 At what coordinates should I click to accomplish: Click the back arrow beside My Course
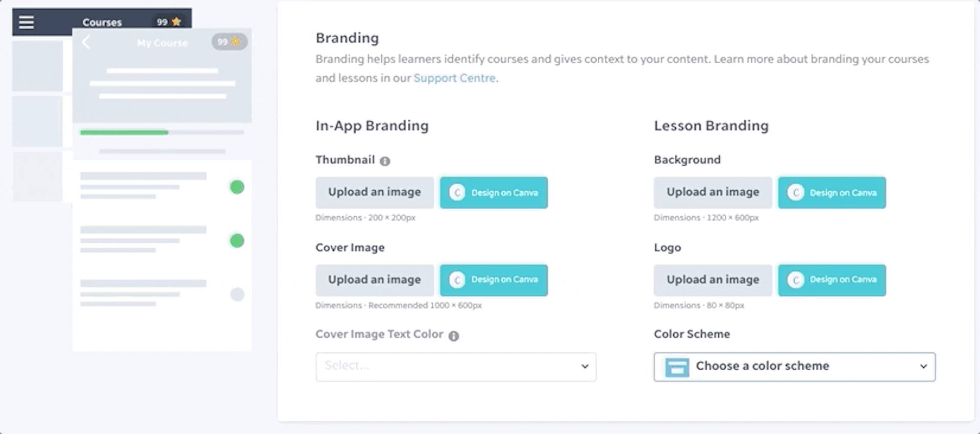tap(86, 42)
